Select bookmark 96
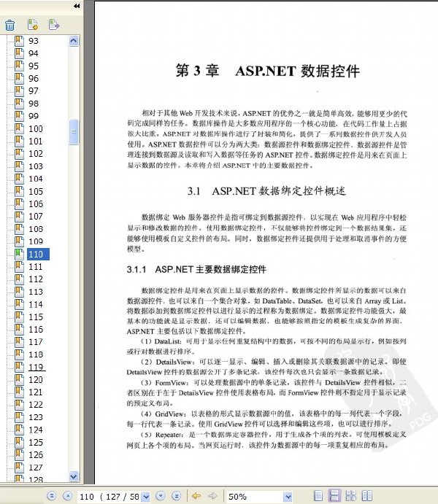 point(34,79)
